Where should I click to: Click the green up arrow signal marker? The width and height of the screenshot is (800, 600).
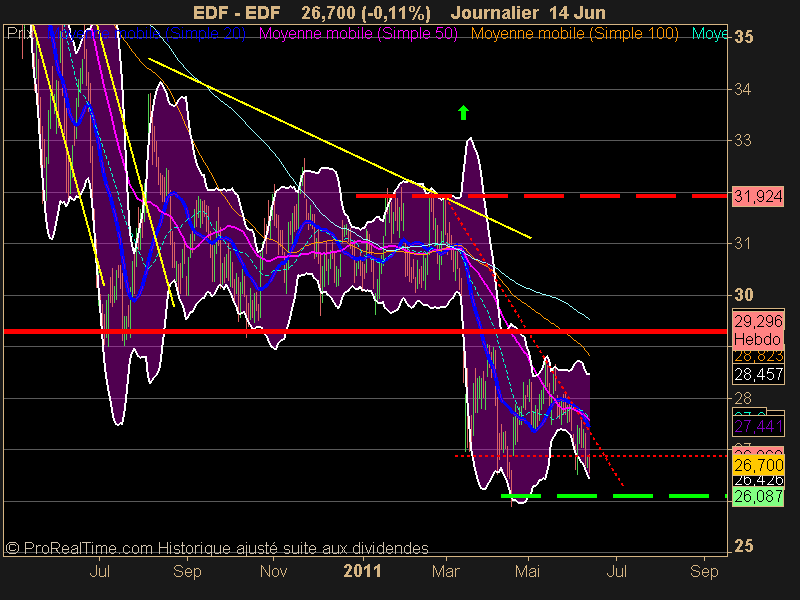[463, 113]
